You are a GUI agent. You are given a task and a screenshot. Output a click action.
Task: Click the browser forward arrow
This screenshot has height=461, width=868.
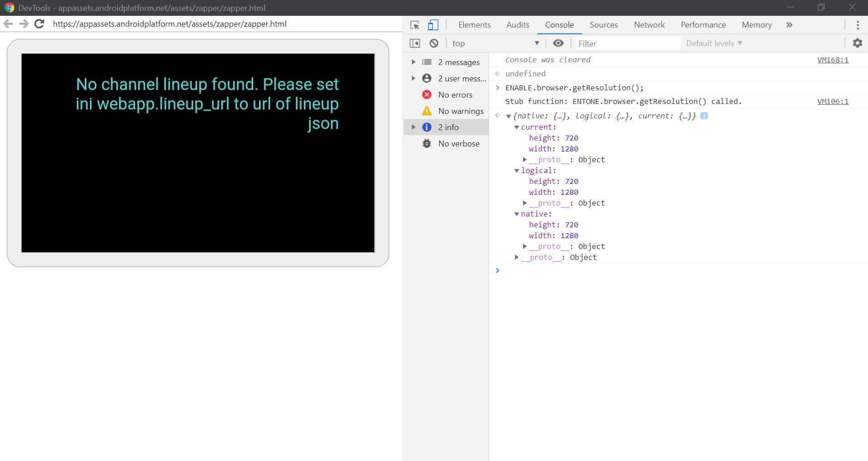coord(24,24)
